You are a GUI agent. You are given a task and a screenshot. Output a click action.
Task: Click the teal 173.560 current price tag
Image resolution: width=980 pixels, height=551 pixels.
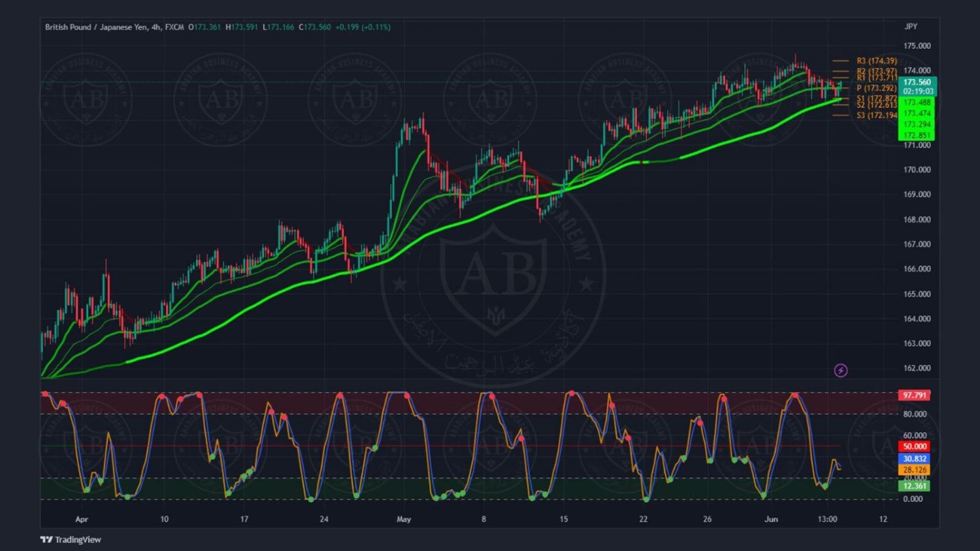coord(917,82)
